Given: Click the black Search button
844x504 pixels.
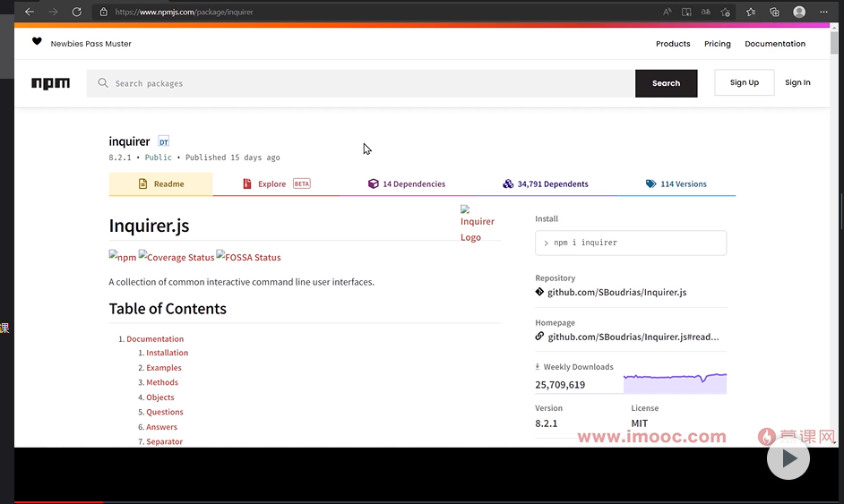Looking at the screenshot, I should pyautogui.click(x=667, y=83).
